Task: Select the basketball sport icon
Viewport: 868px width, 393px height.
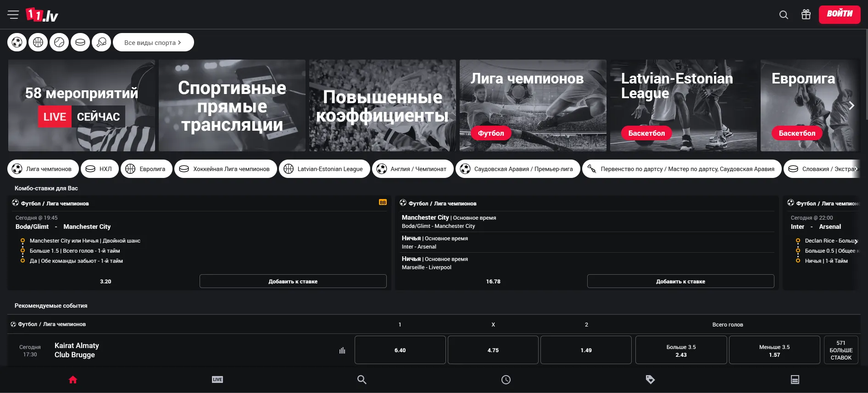Action: pyautogui.click(x=38, y=43)
